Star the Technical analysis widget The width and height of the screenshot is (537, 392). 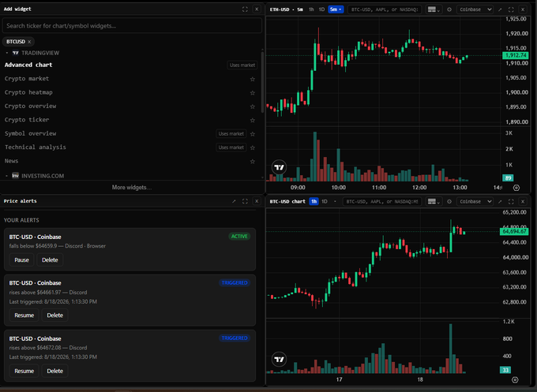(x=253, y=147)
